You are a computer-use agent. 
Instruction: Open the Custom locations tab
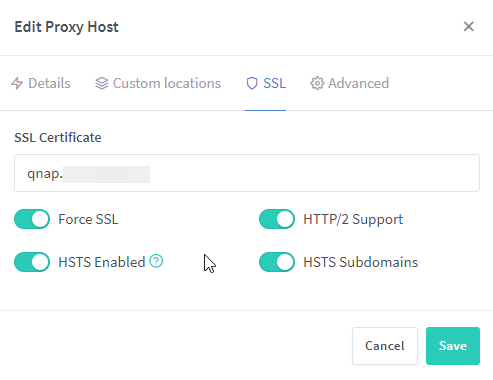[x=158, y=83]
